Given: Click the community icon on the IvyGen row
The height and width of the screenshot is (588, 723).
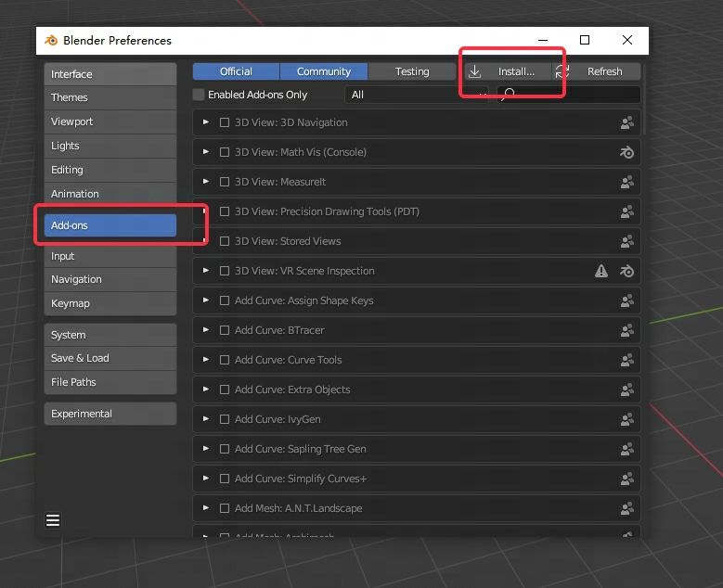Looking at the screenshot, I should pyautogui.click(x=626, y=419).
